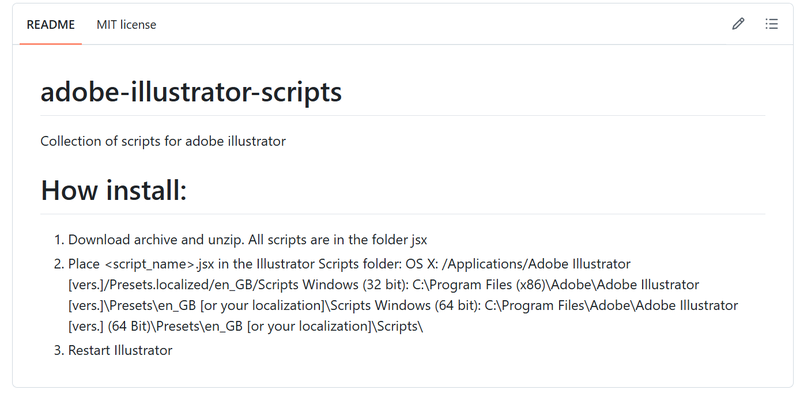800x401 pixels.
Task: Click the pencil edit README icon
Action: click(738, 24)
